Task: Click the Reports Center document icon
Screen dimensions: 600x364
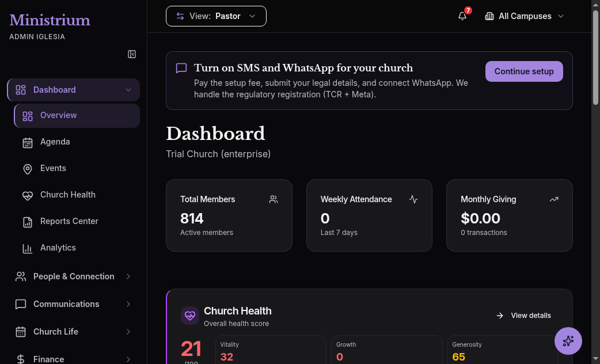Action: 28,222
